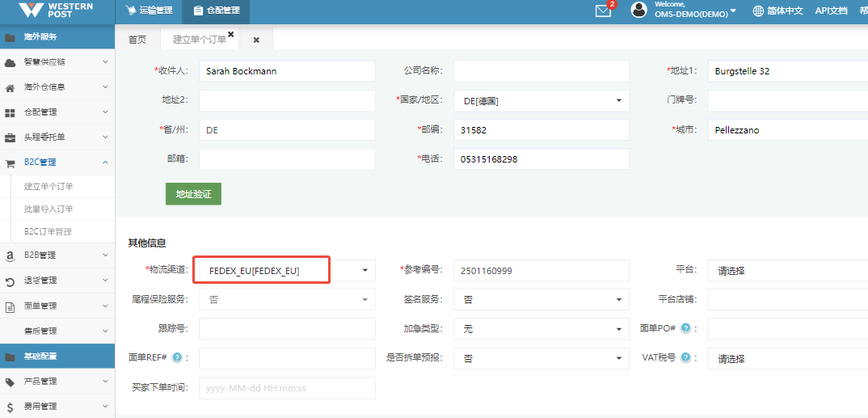Open the VAT税号 请选择 dropdown
868x418 pixels.
point(788,358)
